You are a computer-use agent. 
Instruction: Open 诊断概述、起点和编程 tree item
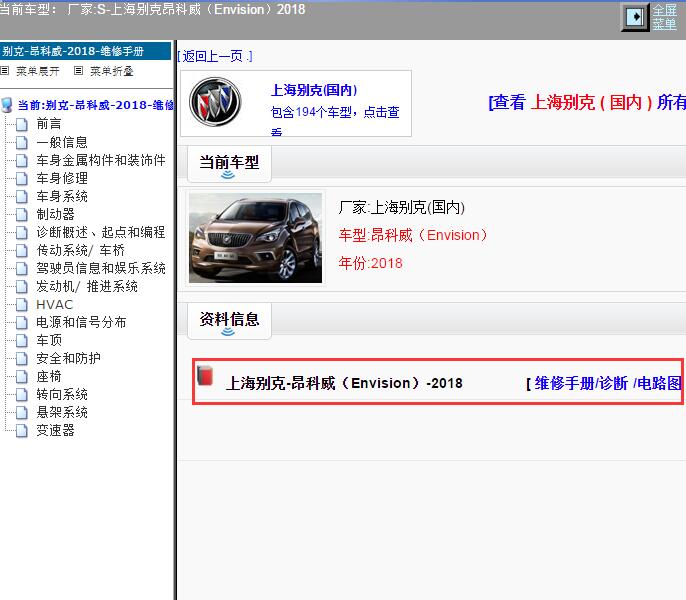101,232
